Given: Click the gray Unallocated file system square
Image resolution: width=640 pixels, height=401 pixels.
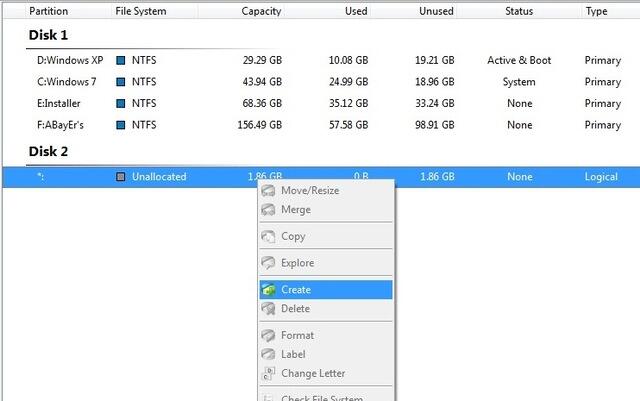Looking at the screenshot, I should click(120, 177).
